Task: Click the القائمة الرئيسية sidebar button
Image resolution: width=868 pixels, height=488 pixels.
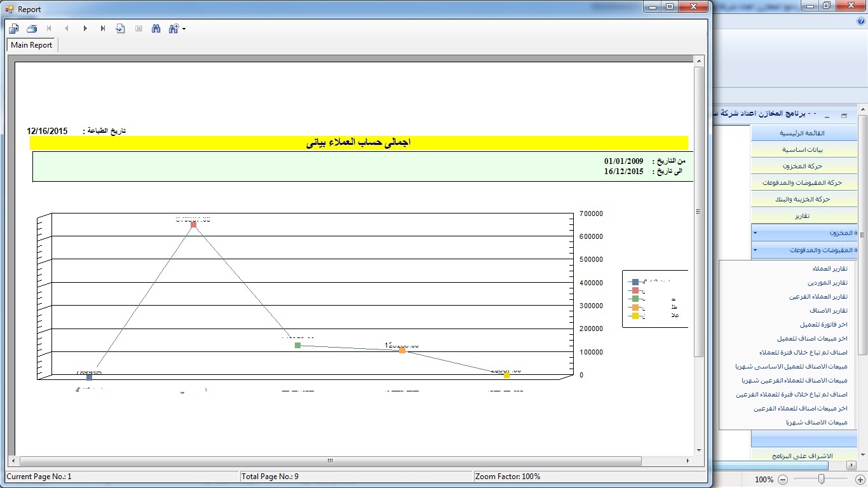Action: tap(802, 133)
